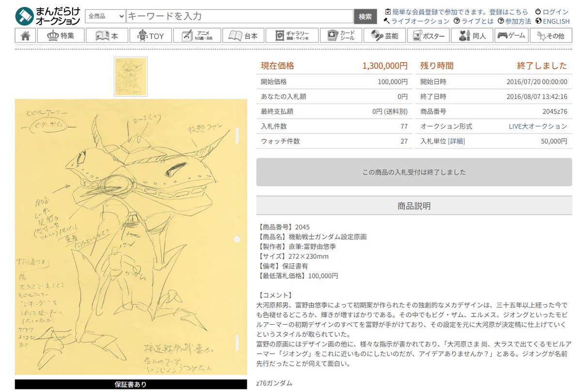This screenshot has width=581, height=392.
Task: Open the 同人 category
Action: click(x=473, y=35)
